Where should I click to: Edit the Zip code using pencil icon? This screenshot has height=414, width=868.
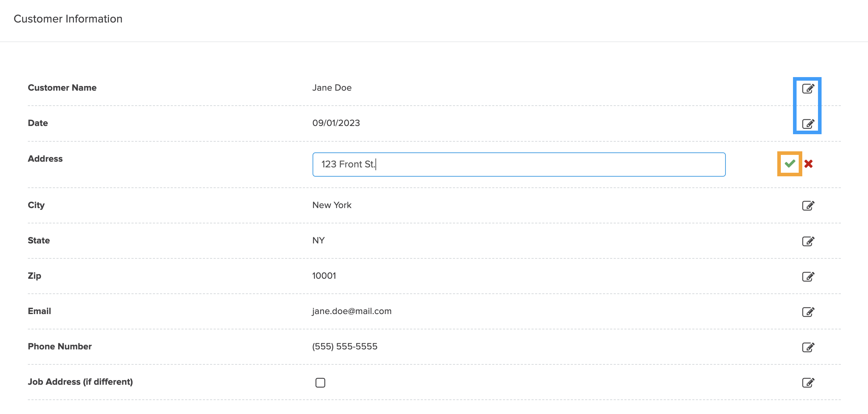pos(808,277)
